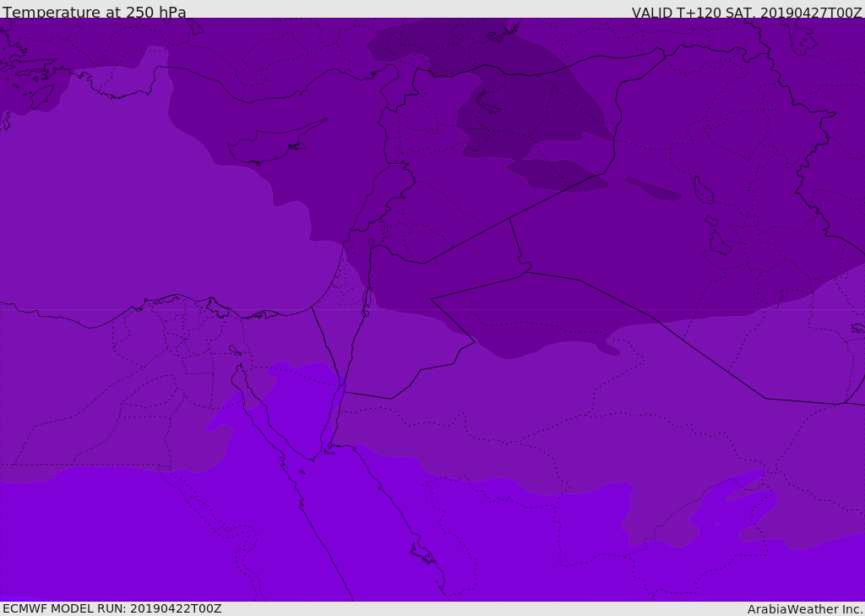Click the 'VALID T+120 SAT. 20190427T00Z' label
The image size is (865, 616).
747,13
